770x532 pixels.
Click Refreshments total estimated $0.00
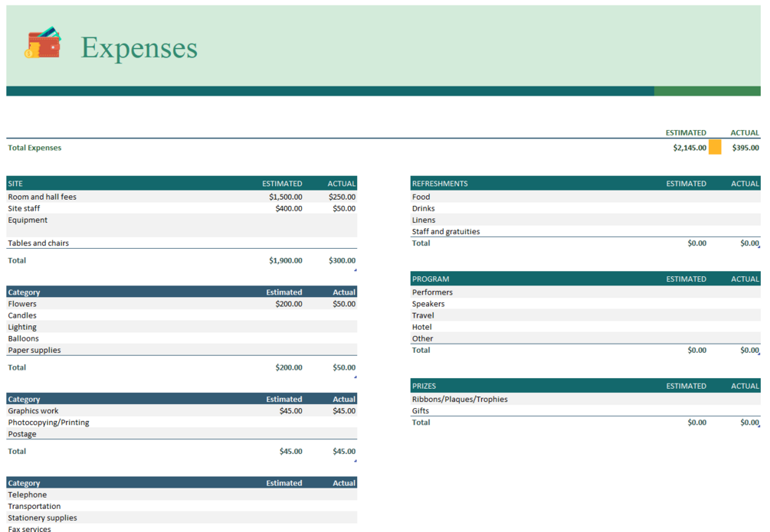tap(696, 243)
